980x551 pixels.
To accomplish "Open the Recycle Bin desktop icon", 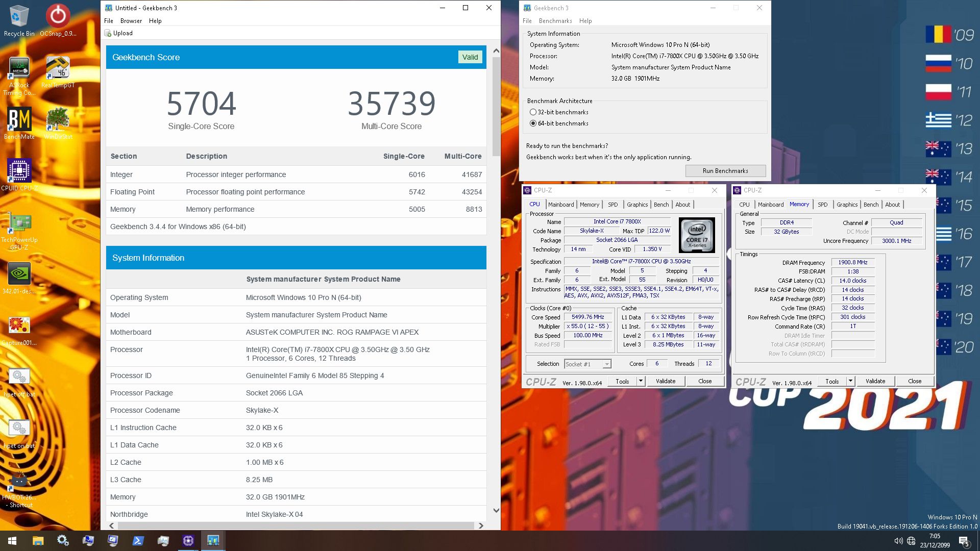I will pos(19,20).
